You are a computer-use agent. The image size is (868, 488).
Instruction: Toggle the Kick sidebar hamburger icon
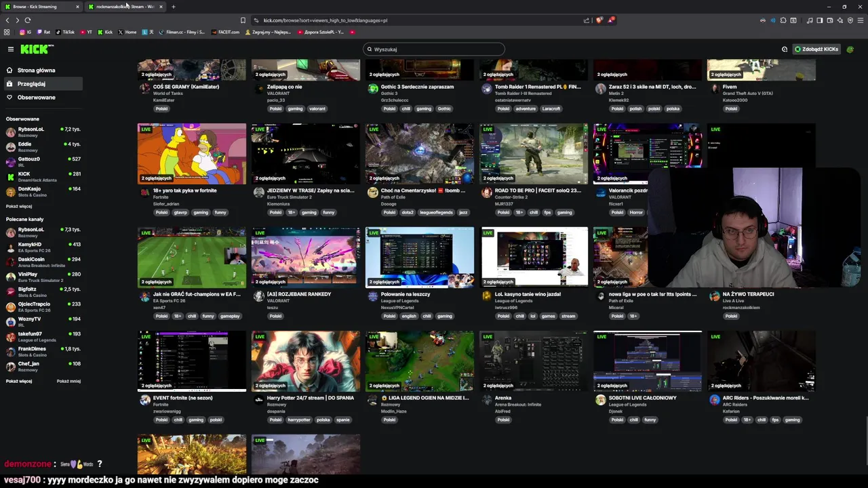tap(10, 49)
